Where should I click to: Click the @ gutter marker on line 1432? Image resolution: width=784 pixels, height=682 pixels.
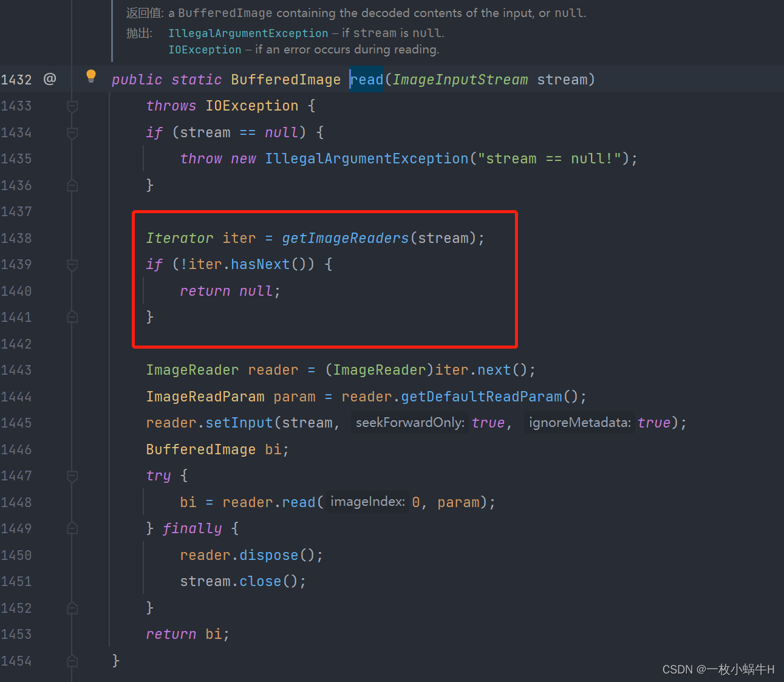coord(50,79)
